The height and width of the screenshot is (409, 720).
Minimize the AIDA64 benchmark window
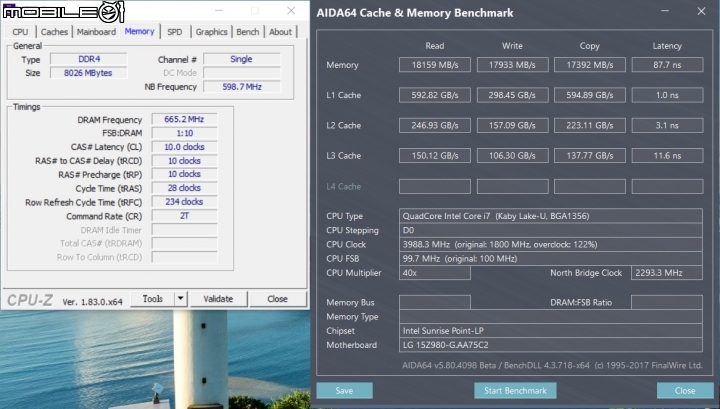[x=665, y=11]
